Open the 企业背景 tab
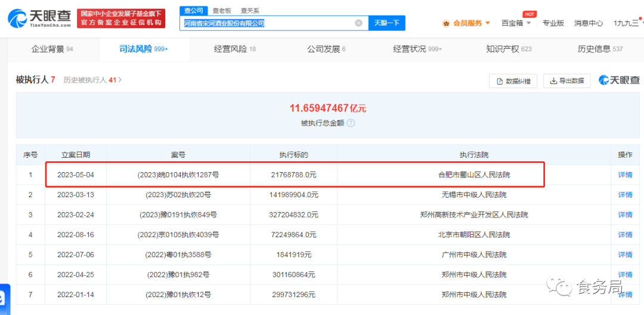This screenshot has height=315, width=644. click(52, 49)
